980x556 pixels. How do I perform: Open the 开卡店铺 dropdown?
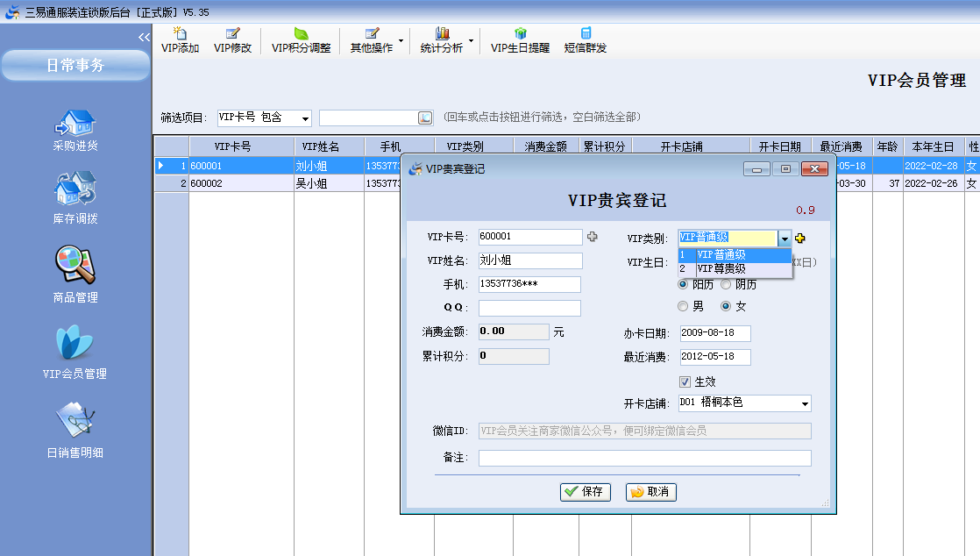coord(745,403)
